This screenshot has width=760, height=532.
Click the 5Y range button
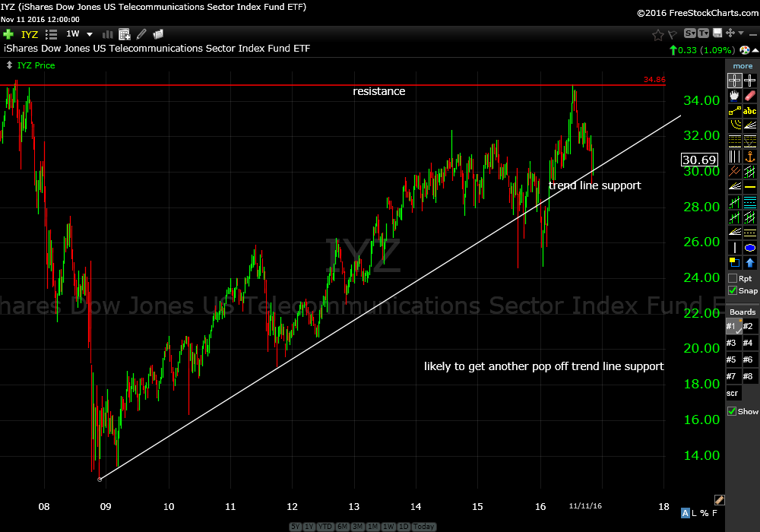[x=294, y=527]
